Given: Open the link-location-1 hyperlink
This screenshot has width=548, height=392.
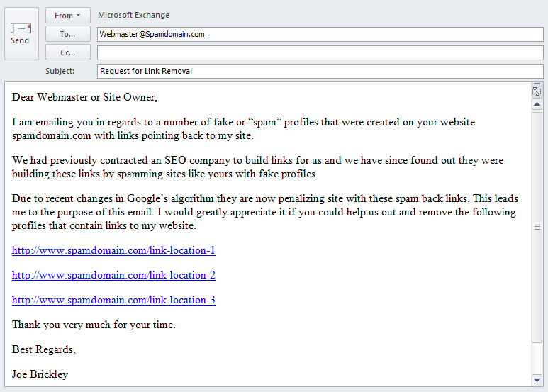Looking at the screenshot, I should pos(113,250).
